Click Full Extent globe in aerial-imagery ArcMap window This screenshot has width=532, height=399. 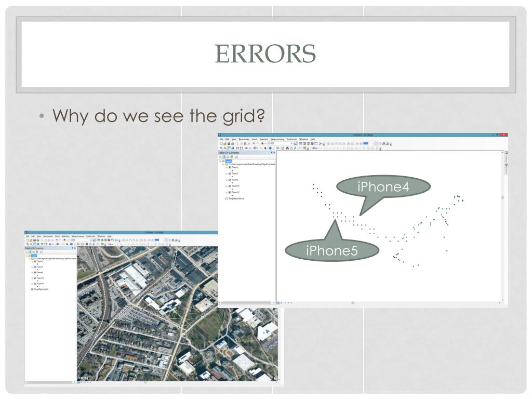pos(38,244)
